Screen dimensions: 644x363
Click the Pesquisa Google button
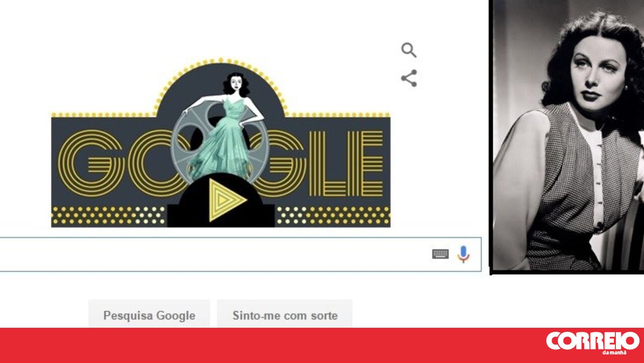(x=149, y=316)
